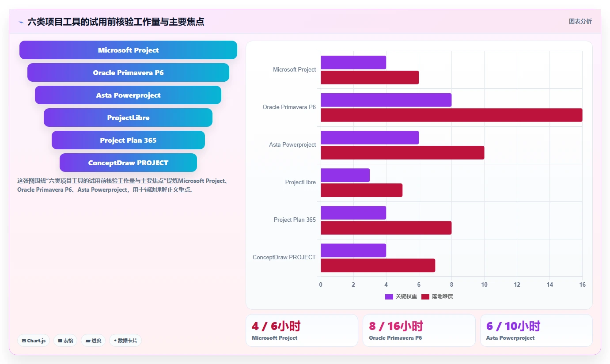
Task: Click the Project Plan 365 y-axis label
Action: click(x=295, y=220)
